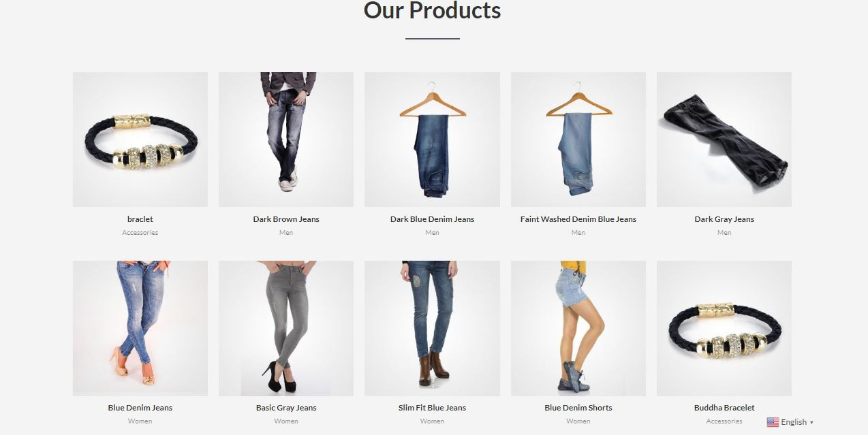Image resolution: width=868 pixels, height=435 pixels.
Task: Open the Dark Brown Jeans title link
Action: (286, 219)
